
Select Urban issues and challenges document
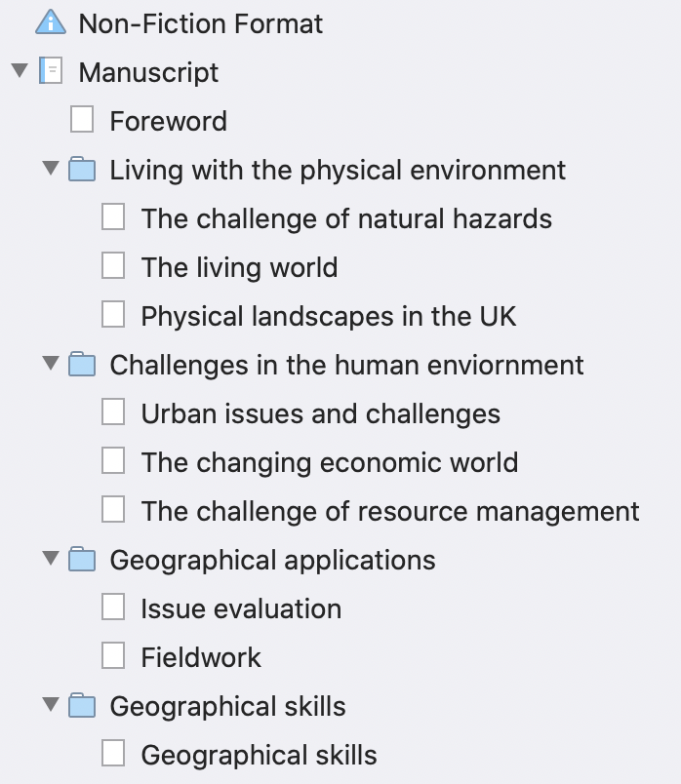tap(321, 414)
